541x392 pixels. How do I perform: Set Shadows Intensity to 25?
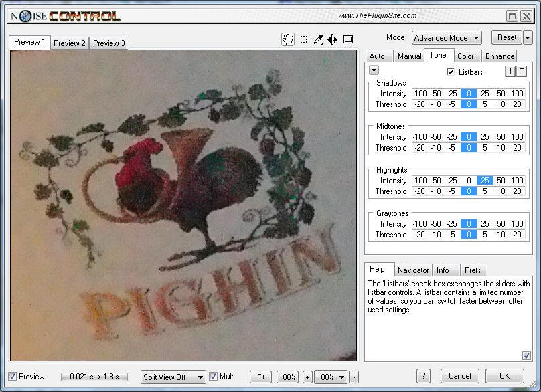485,94
